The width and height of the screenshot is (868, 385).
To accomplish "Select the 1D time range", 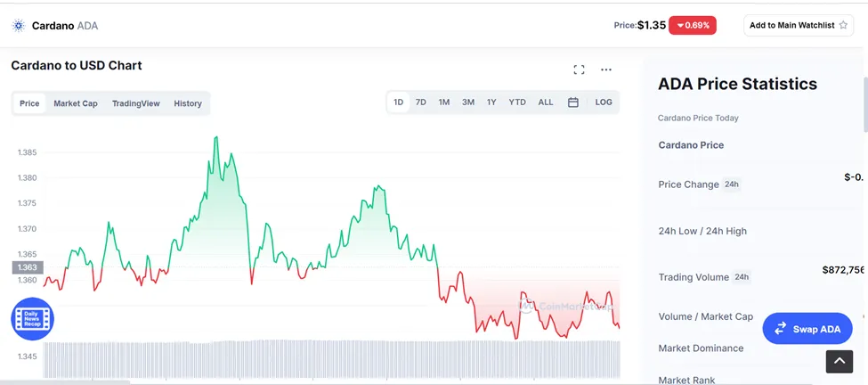I will pyautogui.click(x=398, y=102).
